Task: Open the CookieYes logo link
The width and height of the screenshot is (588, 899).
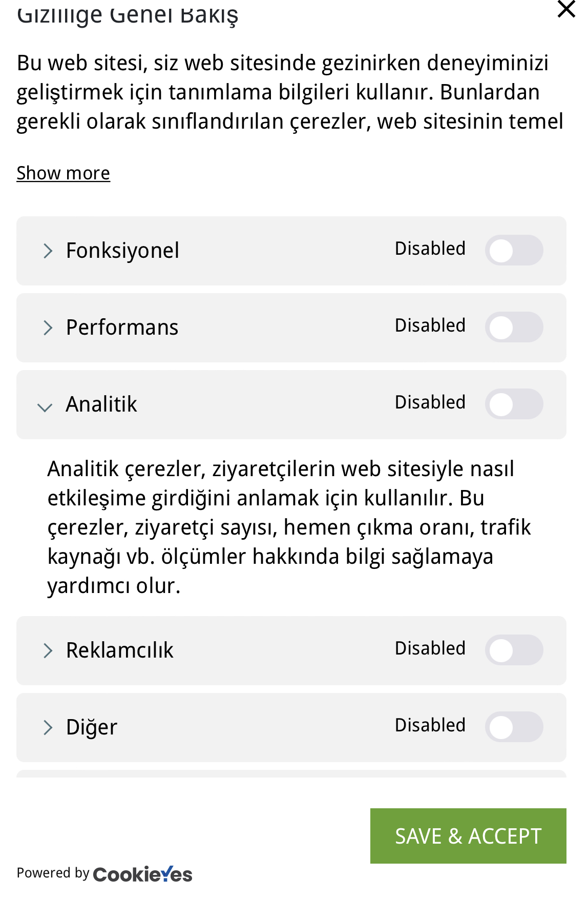Action: click(142, 874)
